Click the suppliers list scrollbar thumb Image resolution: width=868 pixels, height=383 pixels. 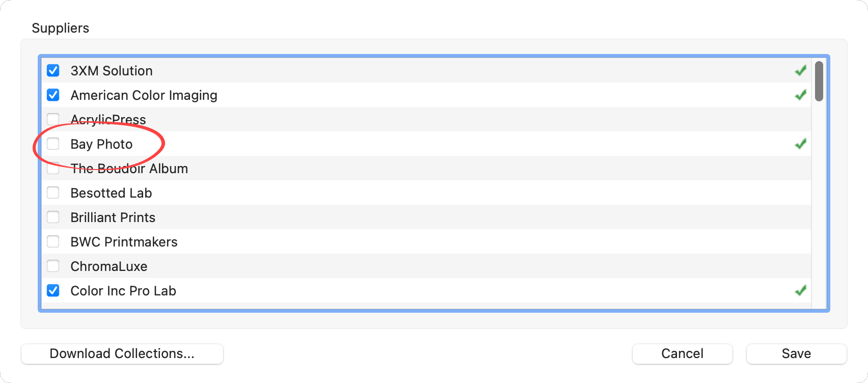tap(819, 81)
